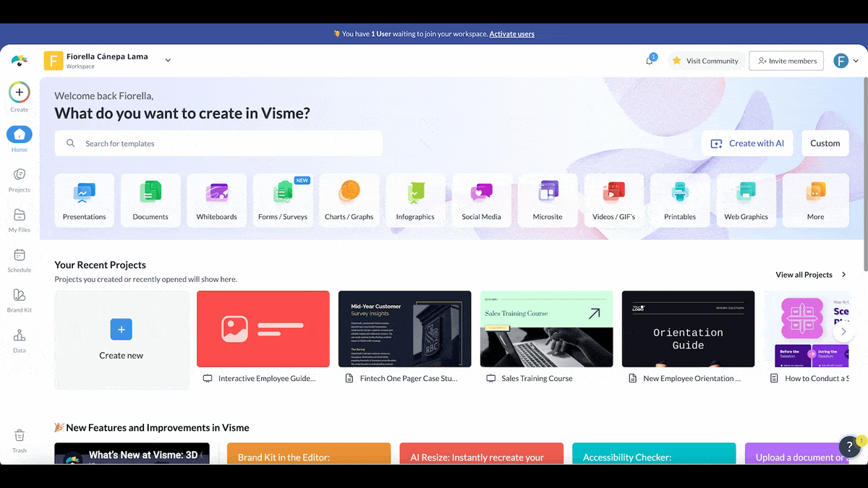This screenshot has width=868, height=488.
Task: Click Invite members button
Action: tap(786, 61)
